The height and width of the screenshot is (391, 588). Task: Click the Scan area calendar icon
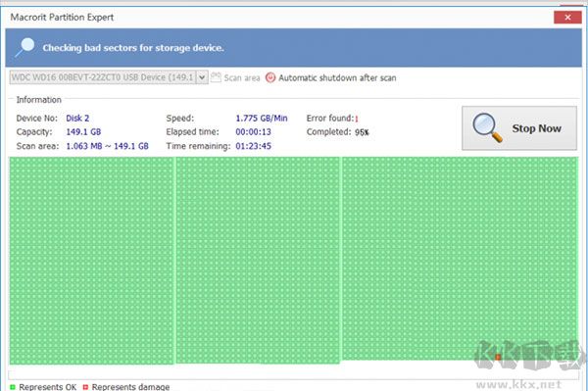[216, 77]
